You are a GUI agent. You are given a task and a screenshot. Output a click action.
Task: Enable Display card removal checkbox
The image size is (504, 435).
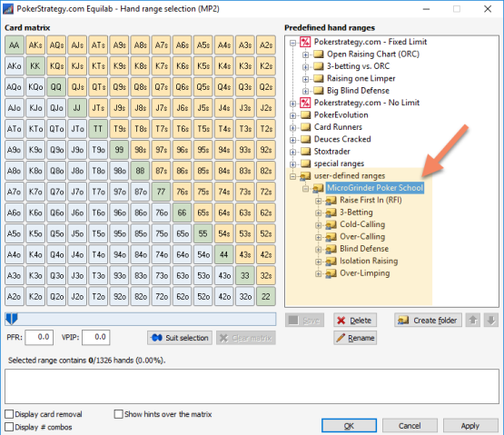[9, 414]
